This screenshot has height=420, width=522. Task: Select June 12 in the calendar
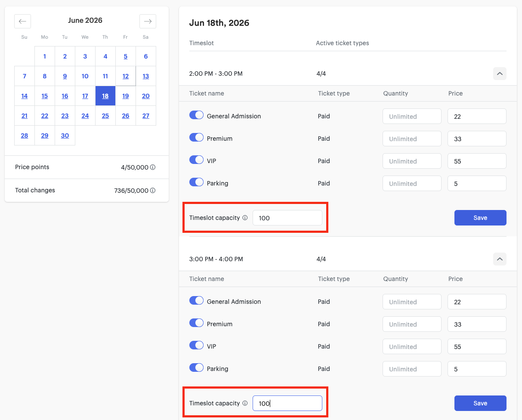coord(126,76)
